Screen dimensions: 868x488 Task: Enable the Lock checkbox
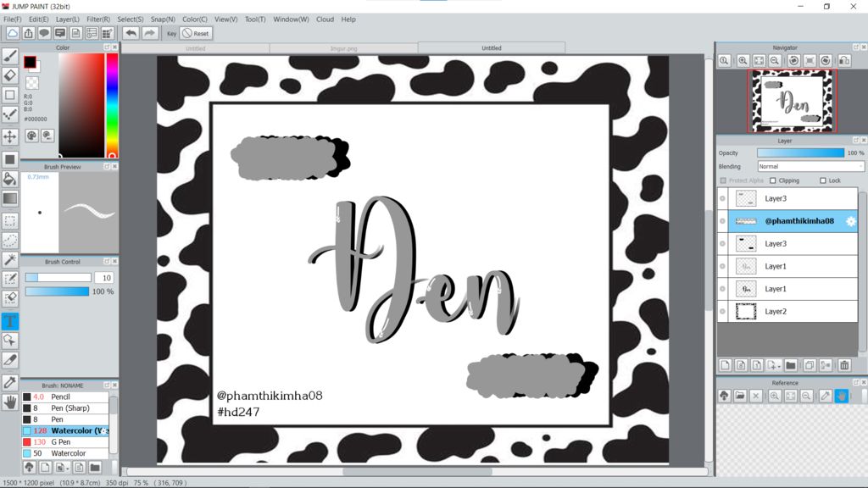coord(822,180)
